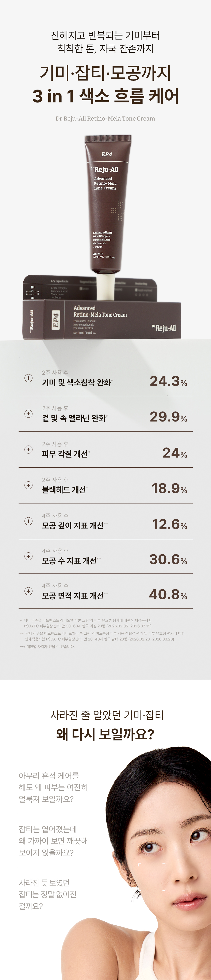
Task: Click the 40.8% pore area figure
Action: [x=168, y=594]
